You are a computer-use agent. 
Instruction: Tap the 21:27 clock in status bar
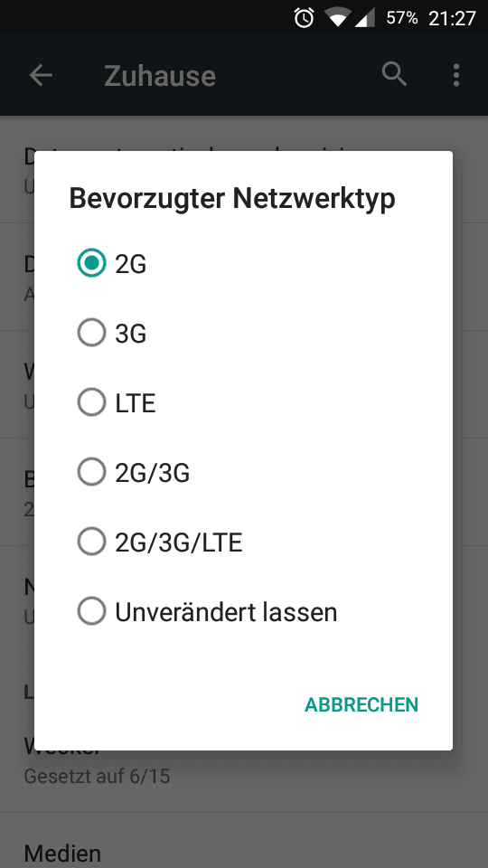[x=452, y=18]
